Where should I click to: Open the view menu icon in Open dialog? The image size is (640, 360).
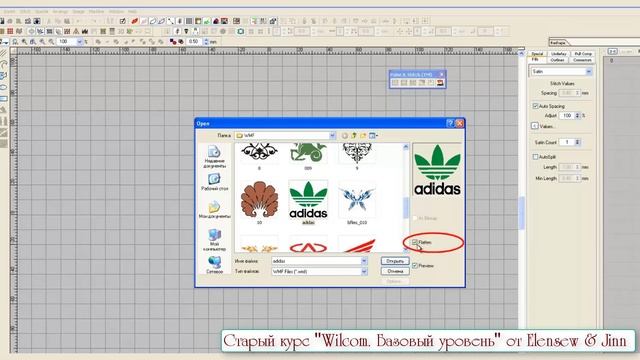pyautogui.click(x=373, y=136)
